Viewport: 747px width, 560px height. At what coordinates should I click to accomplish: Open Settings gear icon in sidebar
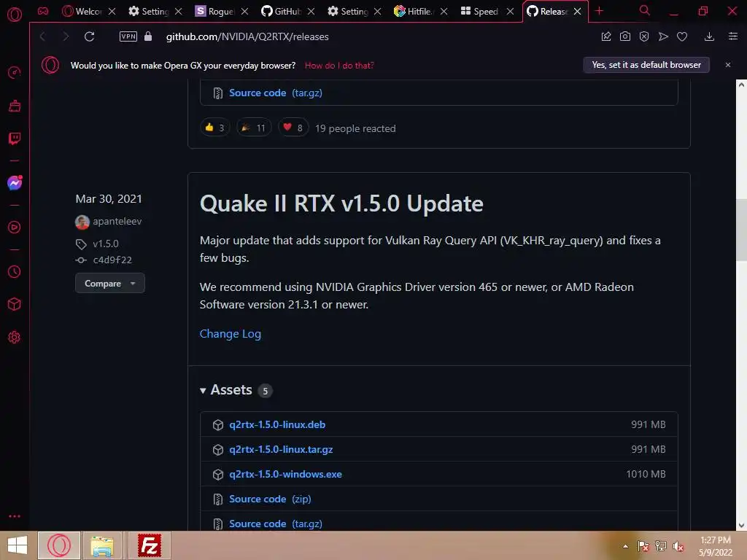(x=15, y=337)
